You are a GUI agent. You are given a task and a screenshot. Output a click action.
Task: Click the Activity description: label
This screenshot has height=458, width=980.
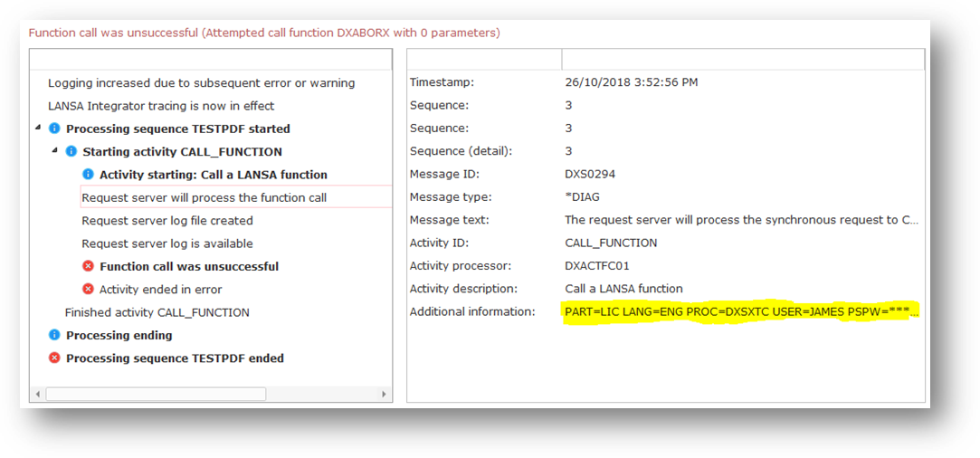(463, 289)
